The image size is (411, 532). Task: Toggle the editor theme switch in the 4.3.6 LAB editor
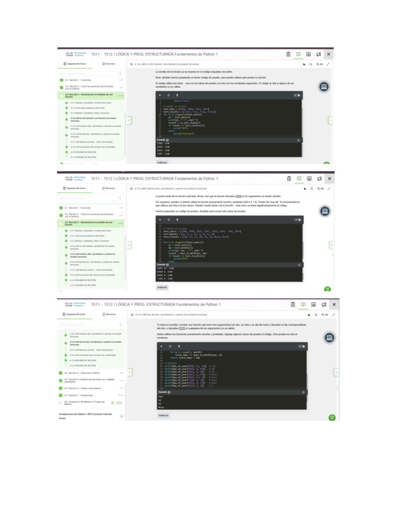pyautogui.click(x=302, y=346)
